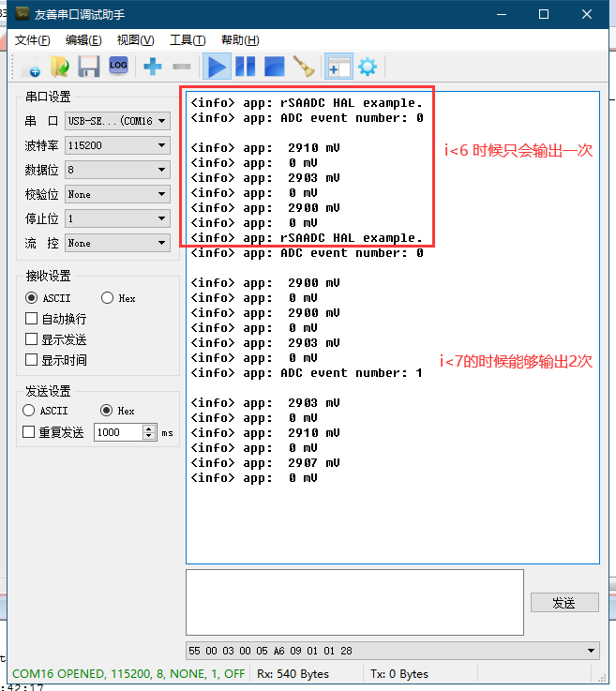Close the serial assistant window

587,14
